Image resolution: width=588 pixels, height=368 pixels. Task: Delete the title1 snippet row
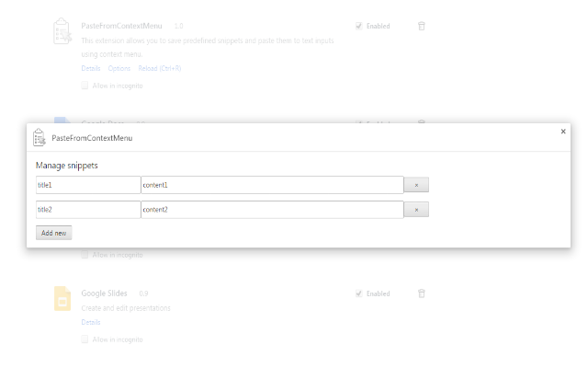[x=416, y=185]
